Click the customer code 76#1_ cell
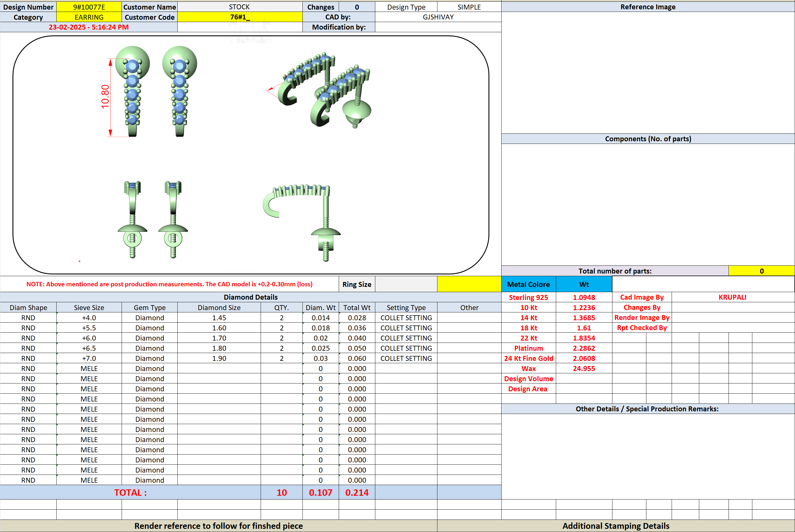The width and height of the screenshot is (795, 532). point(240,17)
